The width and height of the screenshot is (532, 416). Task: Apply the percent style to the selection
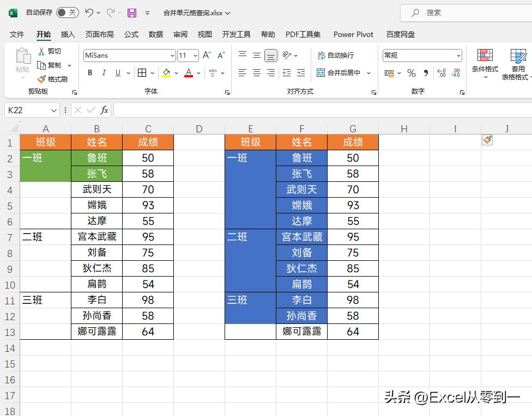click(411, 74)
